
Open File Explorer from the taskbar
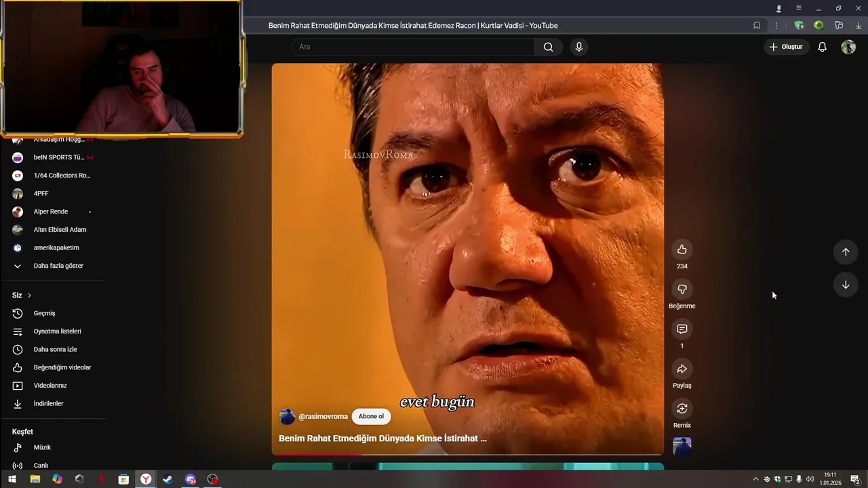click(x=35, y=479)
